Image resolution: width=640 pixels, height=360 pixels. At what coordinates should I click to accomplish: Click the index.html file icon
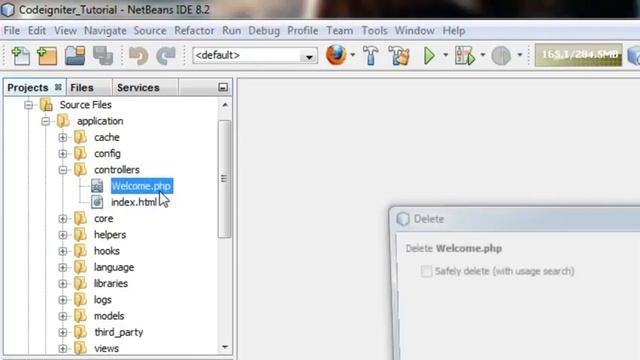click(x=97, y=202)
